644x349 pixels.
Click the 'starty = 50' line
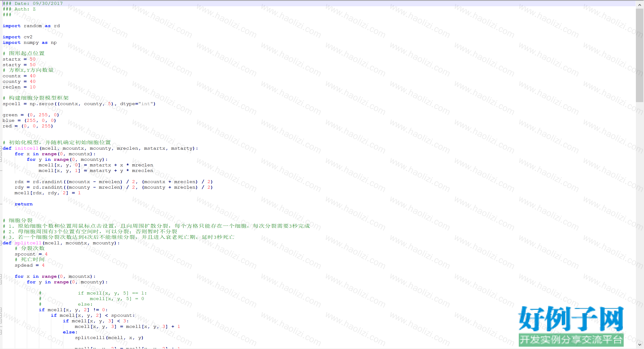pyautogui.click(x=19, y=65)
